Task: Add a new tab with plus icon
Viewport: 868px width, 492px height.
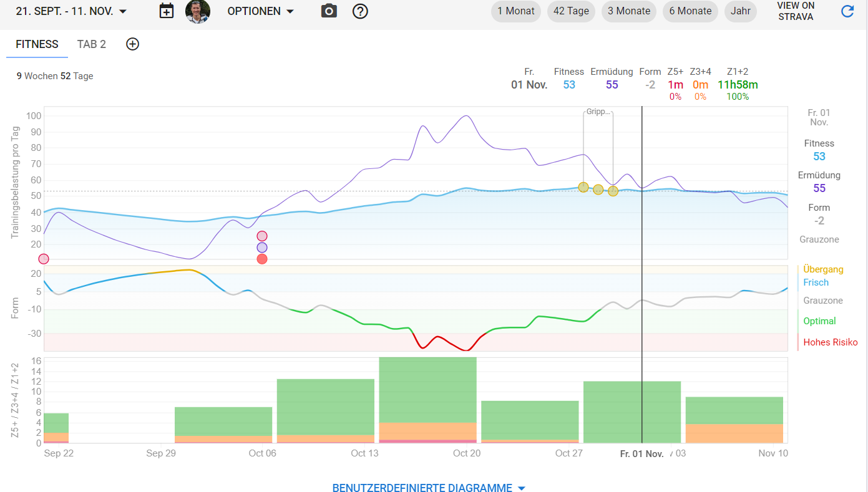Action: [132, 44]
